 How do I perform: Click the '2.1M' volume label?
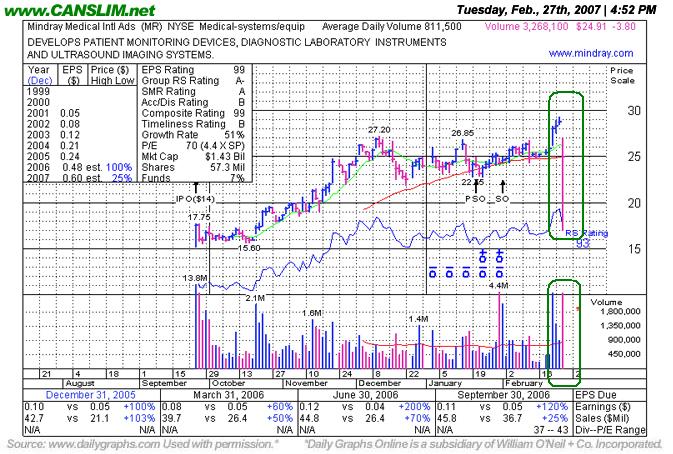[255, 298]
